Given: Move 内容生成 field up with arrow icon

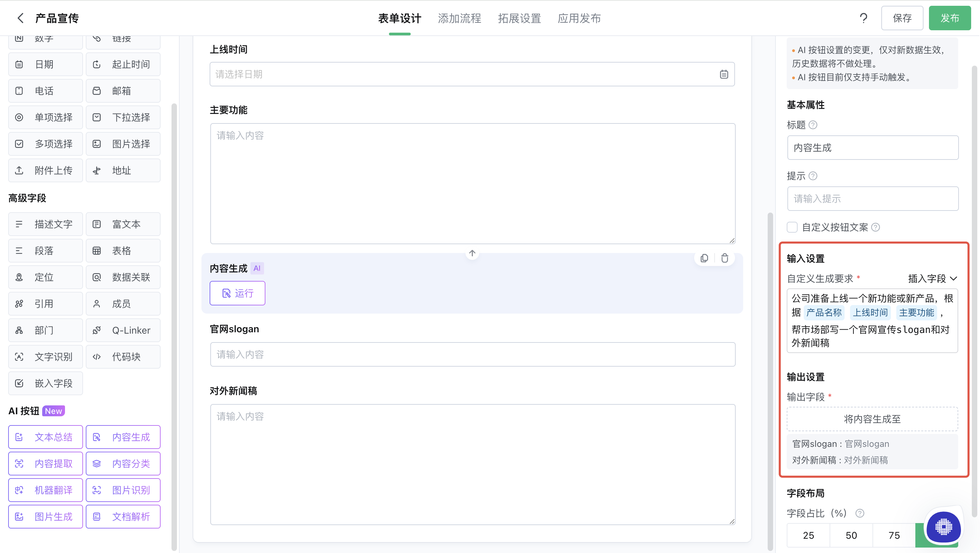Looking at the screenshot, I should [x=472, y=253].
